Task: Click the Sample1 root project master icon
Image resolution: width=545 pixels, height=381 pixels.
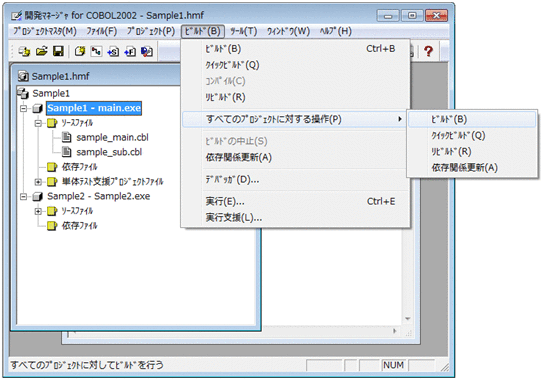Action: point(23,93)
